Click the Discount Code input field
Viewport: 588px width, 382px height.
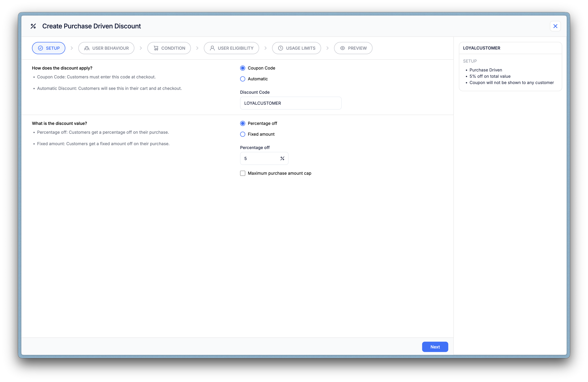(291, 103)
